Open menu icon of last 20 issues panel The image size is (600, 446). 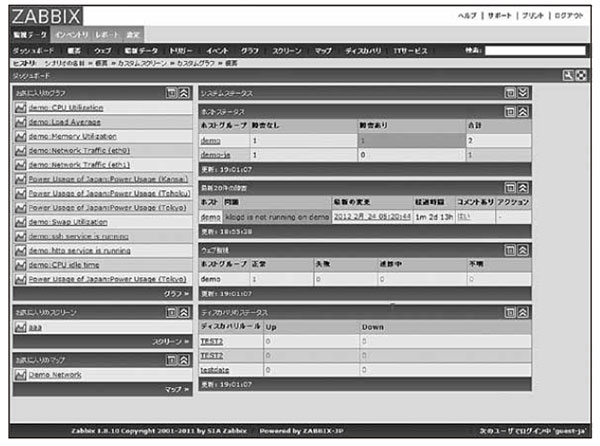[510, 188]
